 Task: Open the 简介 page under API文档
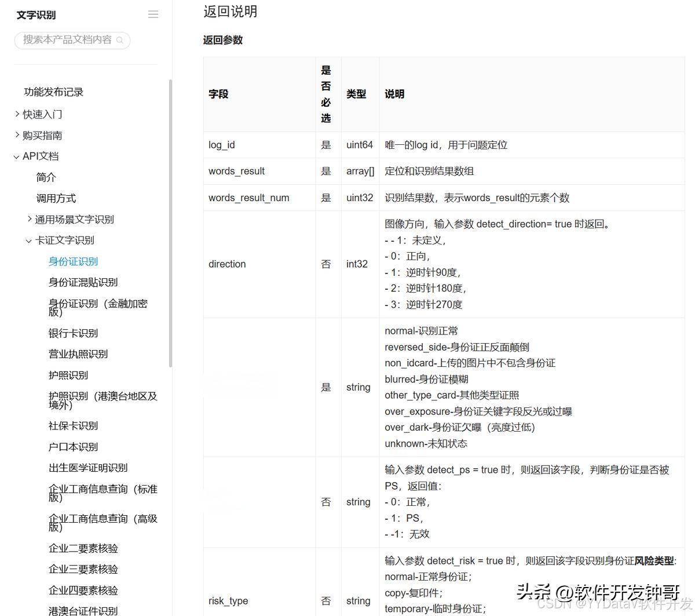point(46,177)
